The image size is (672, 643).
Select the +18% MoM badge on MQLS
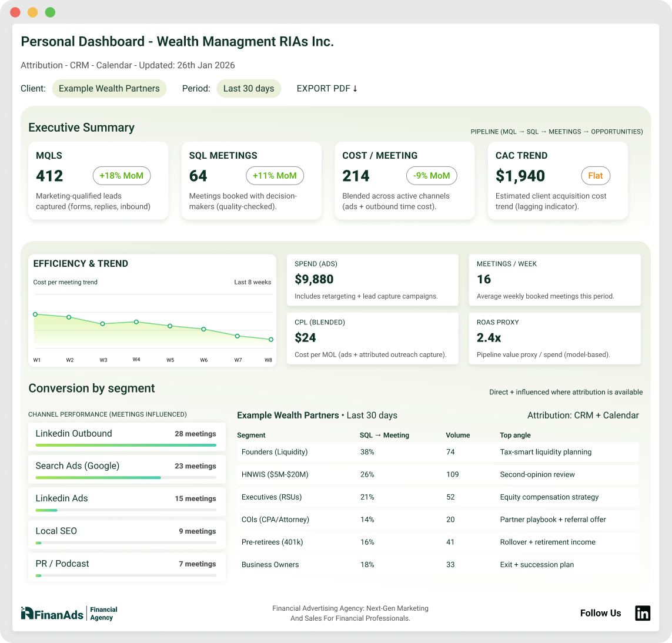[122, 176]
